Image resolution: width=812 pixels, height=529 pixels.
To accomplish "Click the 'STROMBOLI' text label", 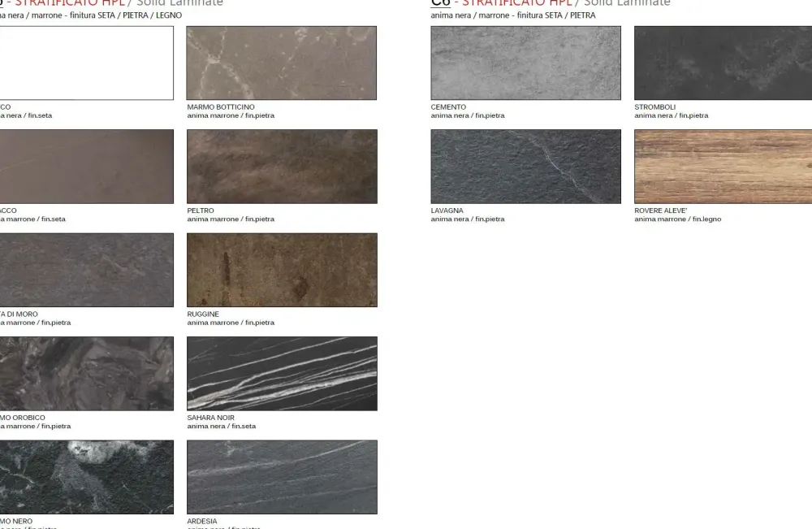I will click(x=654, y=107).
